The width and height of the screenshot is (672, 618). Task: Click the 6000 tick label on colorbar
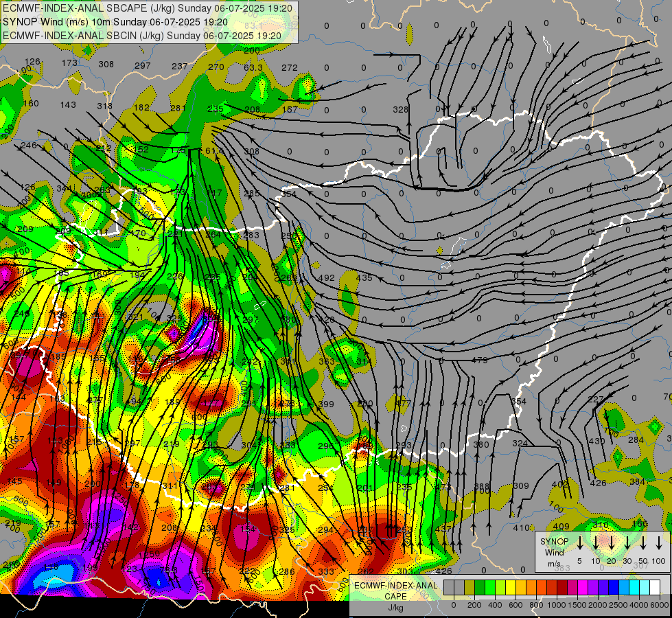[660, 605]
